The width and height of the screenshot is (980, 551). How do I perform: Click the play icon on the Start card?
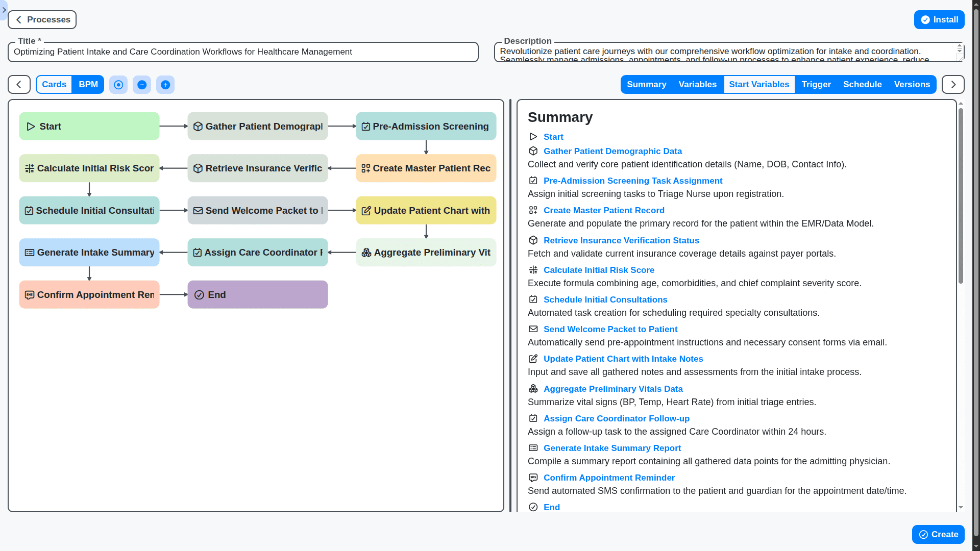[30, 126]
